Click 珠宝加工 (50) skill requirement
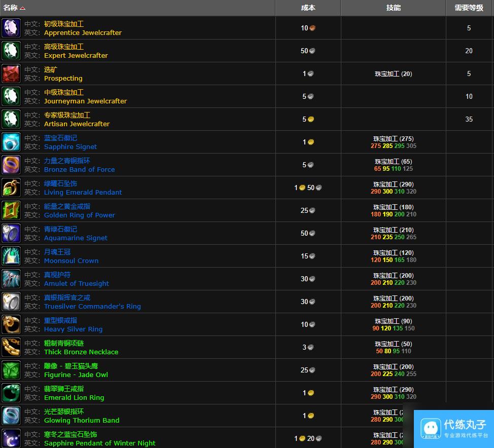 click(x=393, y=344)
